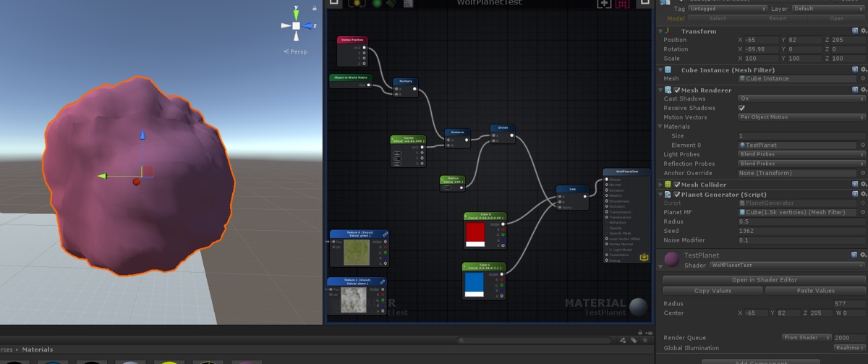Click the Planet Generator script help icon
Screen dimensions: 868x364
click(x=855, y=195)
